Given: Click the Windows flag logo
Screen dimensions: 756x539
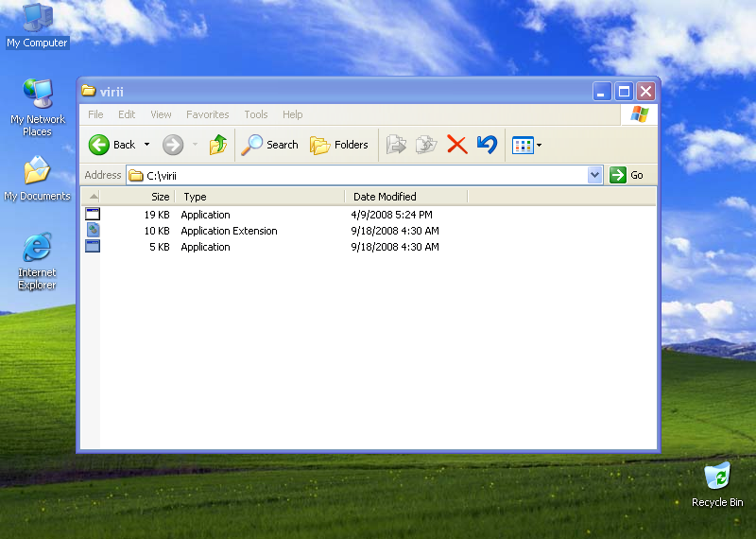Looking at the screenshot, I should tap(640, 114).
